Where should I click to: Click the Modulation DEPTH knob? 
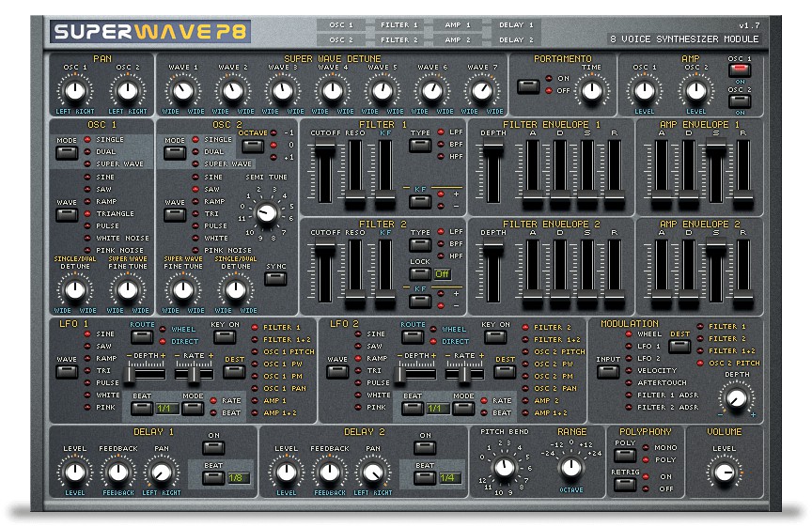737,398
